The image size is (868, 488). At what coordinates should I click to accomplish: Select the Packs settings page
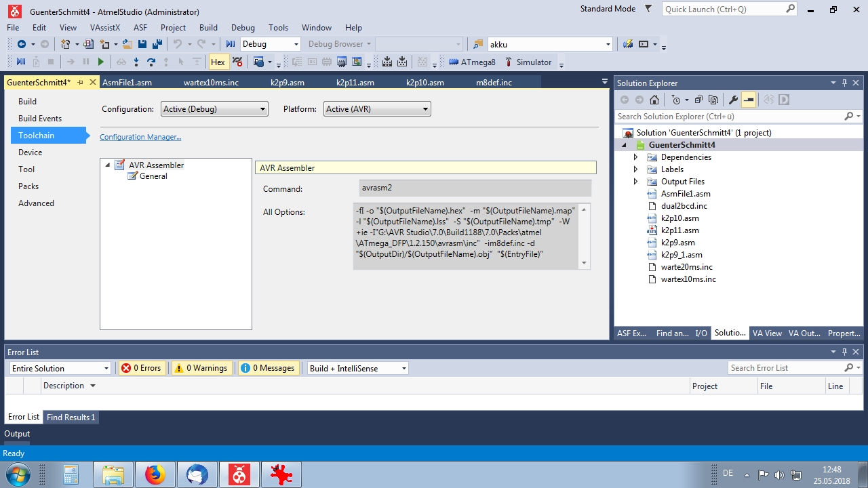tap(28, 186)
